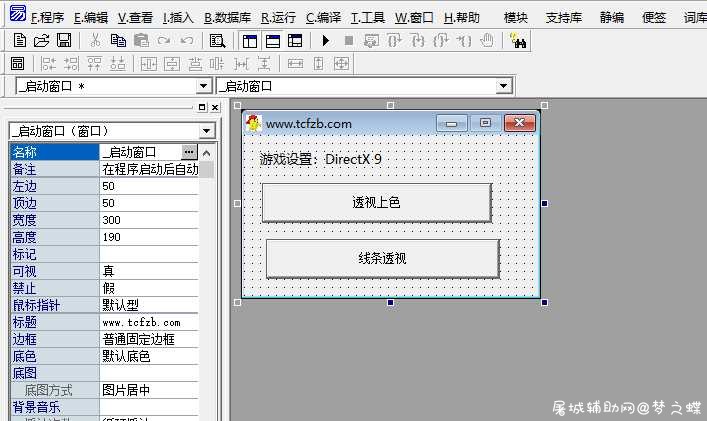Click the same width and height icon
The image size is (707, 421).
pos(341,64)
